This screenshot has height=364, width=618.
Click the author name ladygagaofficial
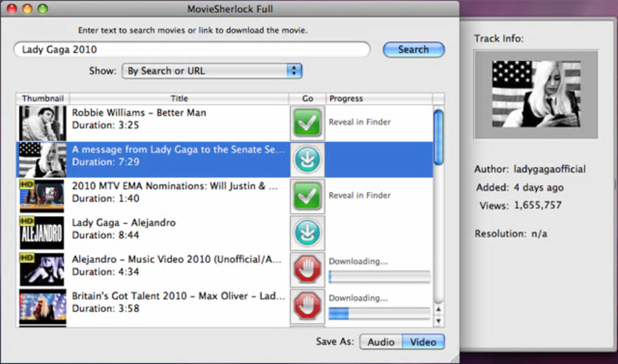tap(550, 170)
